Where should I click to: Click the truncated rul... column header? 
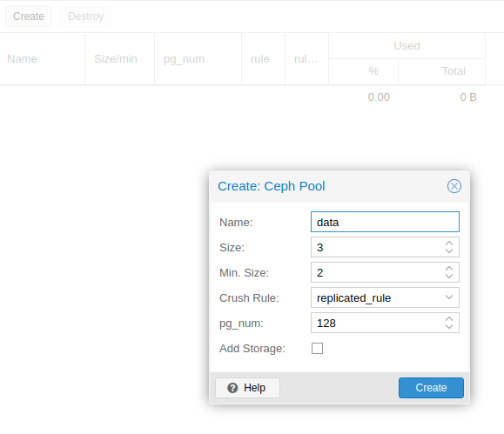point(306,59)
